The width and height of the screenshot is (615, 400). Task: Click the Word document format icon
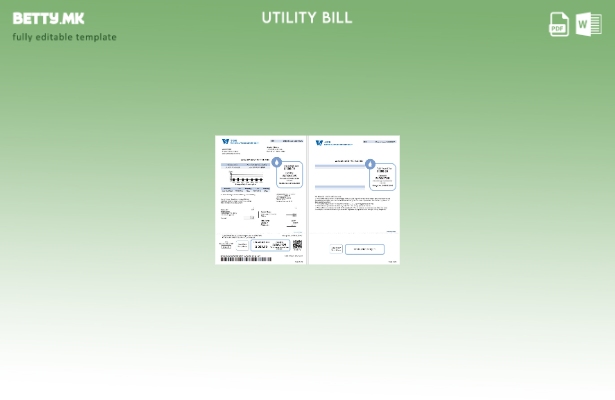coord(589,25)
